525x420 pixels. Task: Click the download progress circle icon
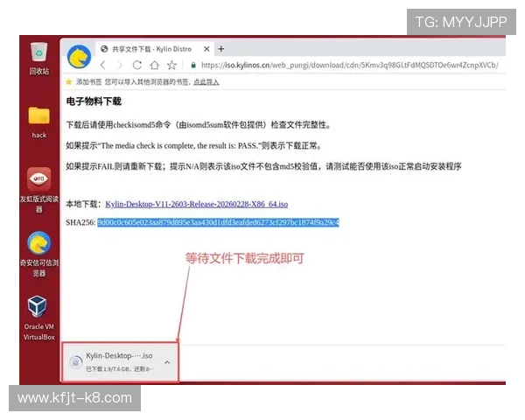75,362
